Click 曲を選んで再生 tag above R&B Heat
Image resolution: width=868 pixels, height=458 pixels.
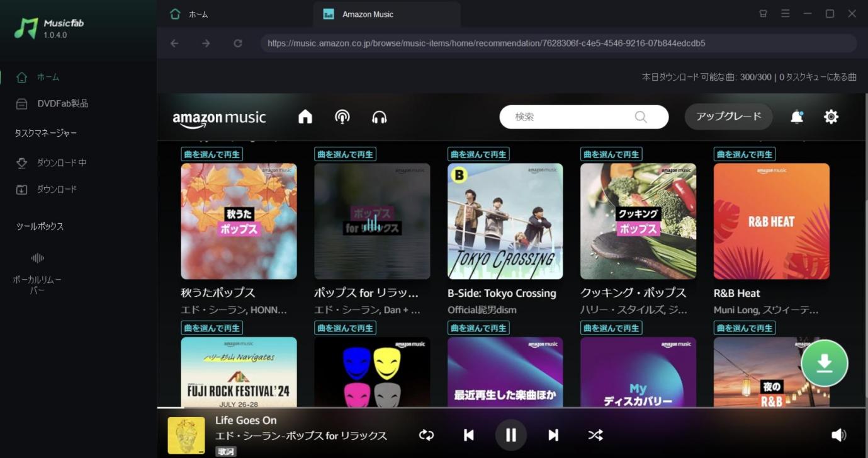tap(745, 154)
